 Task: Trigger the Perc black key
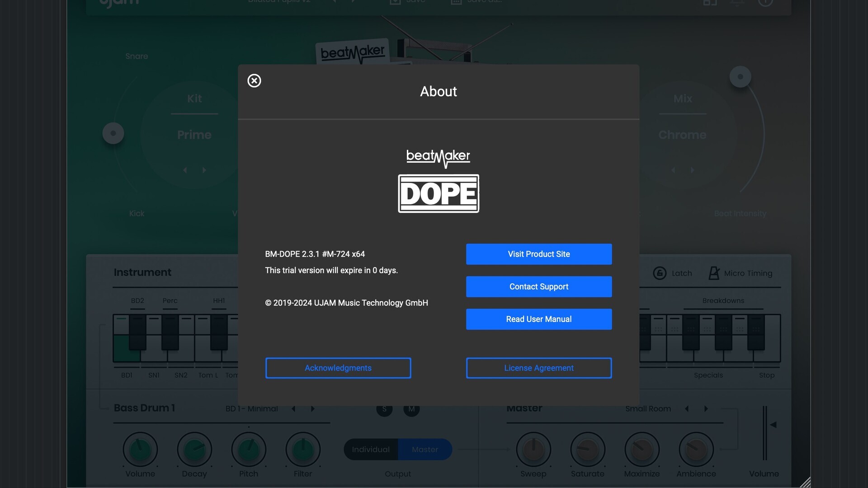(x=170, y=333)
